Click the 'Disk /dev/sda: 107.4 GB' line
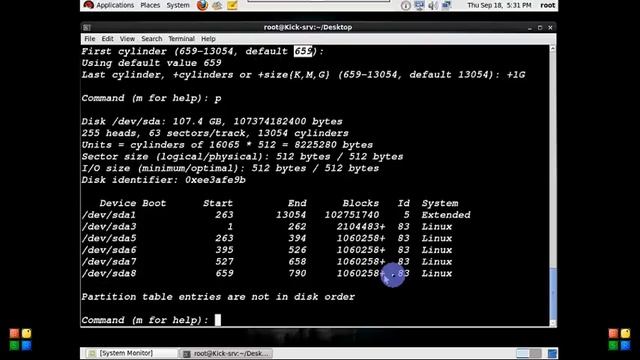This screenshot has height=360, width=640. (212, 122)
